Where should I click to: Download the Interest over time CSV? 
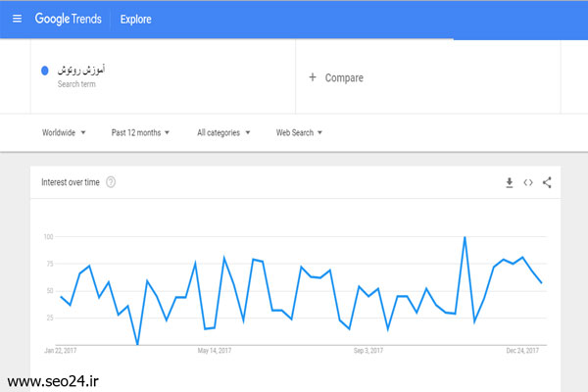510,182
